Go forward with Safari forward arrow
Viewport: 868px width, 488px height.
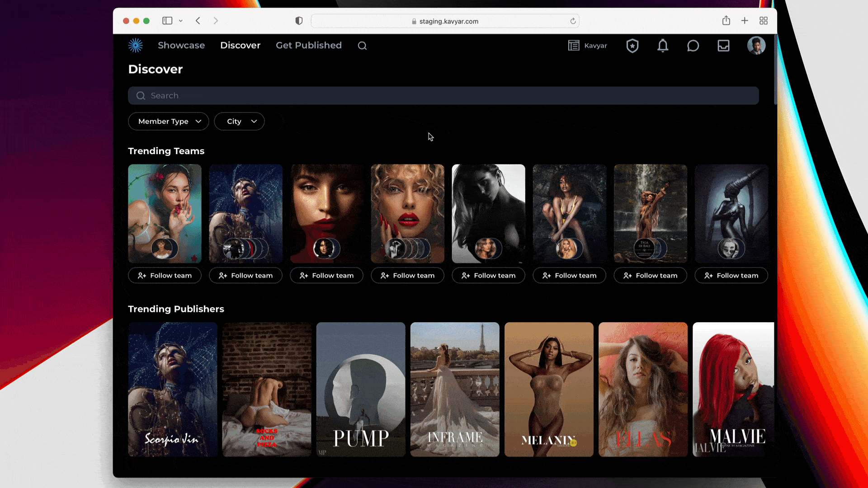click(x=216, y=21)
